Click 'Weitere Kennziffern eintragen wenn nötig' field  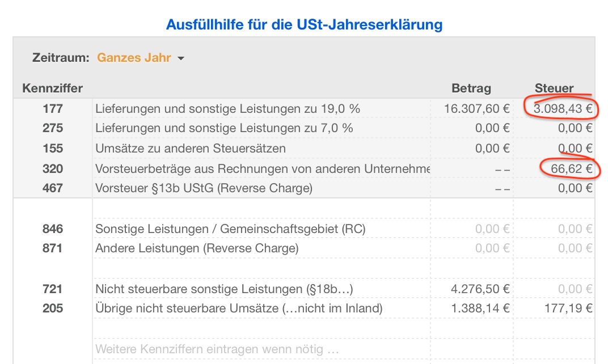click(217, 349)
